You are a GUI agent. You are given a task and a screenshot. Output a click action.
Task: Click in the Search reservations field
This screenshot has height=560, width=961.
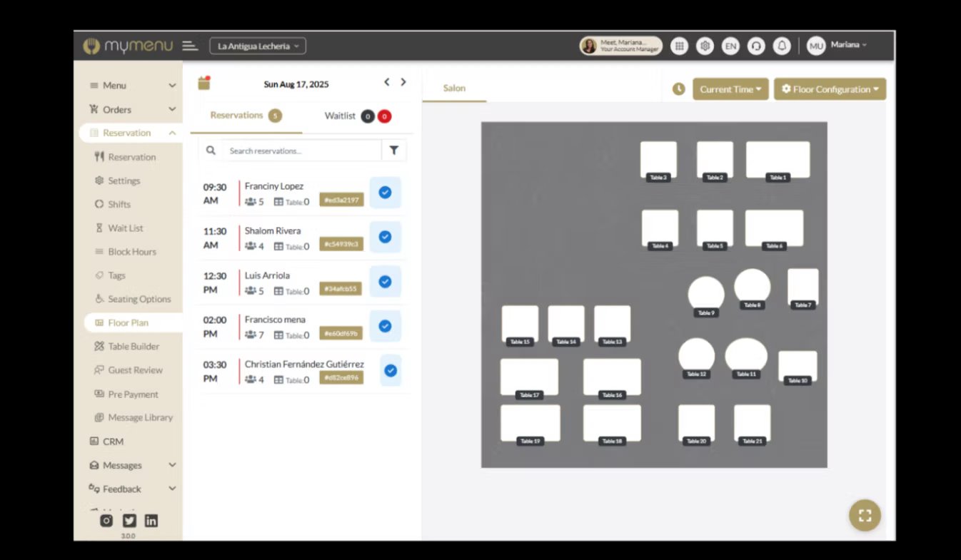coord(302,151)
